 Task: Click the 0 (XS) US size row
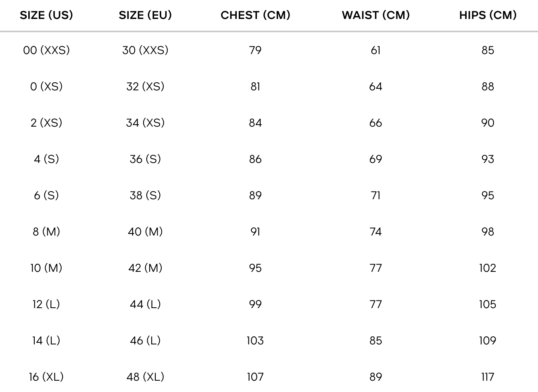tap(46, 87)
